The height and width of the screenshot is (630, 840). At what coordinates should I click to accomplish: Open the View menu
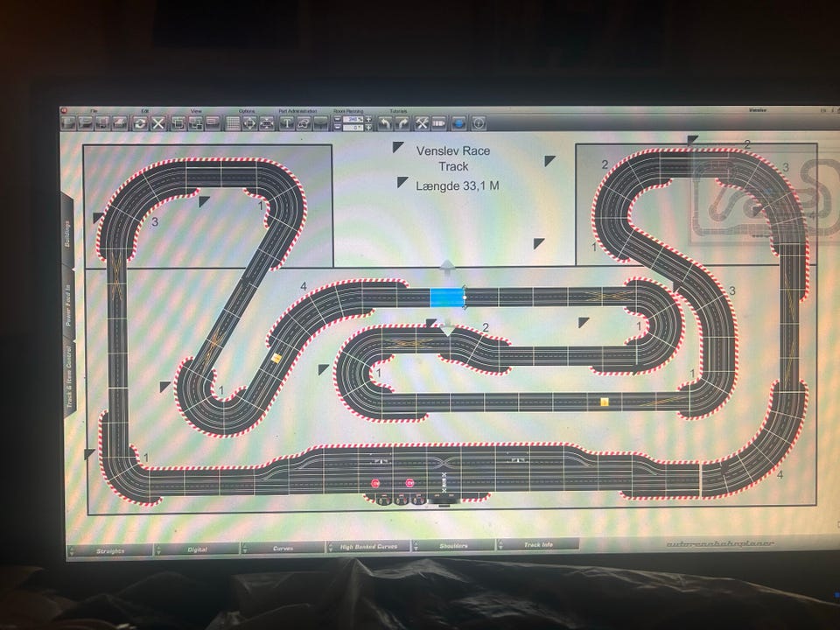pyautogui.click(x=196, y=111)
